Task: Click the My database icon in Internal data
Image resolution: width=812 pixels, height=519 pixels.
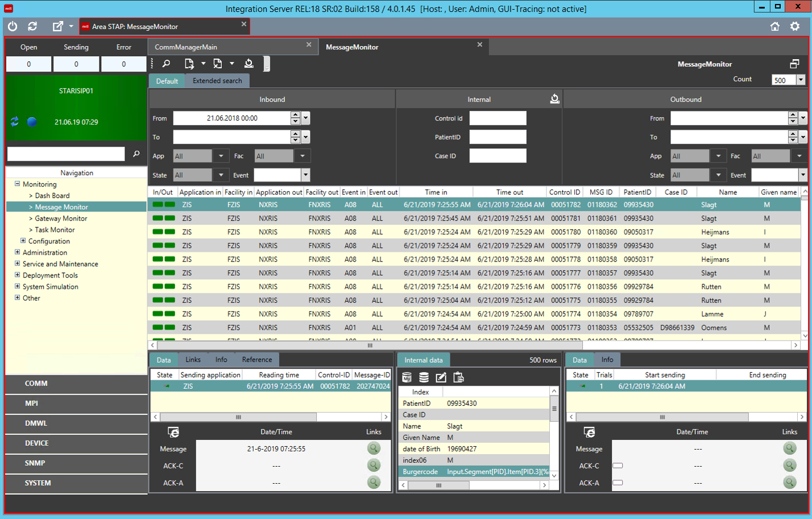Action: [x=407, y=377]
